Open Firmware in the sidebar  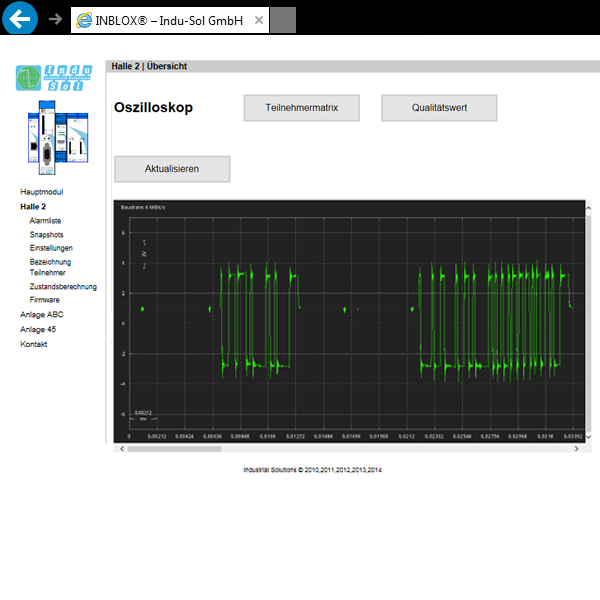pos(44,299)
